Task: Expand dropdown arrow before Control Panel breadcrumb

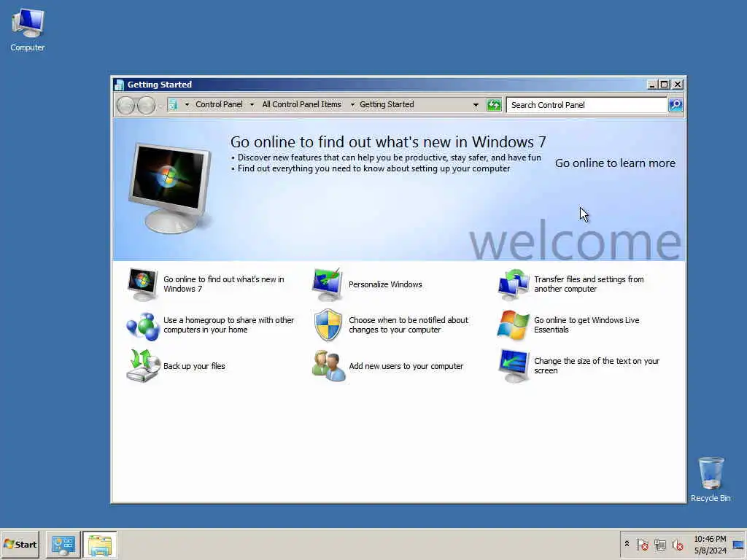Action: click(x=187, y=105)
